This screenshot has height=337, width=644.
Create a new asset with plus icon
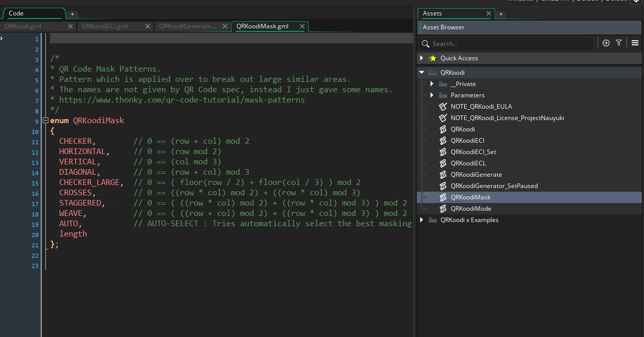pos(606,43)
